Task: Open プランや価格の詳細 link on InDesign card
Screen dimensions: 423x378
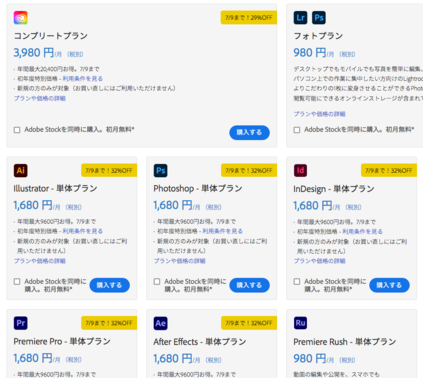Action: pos(319,261)
